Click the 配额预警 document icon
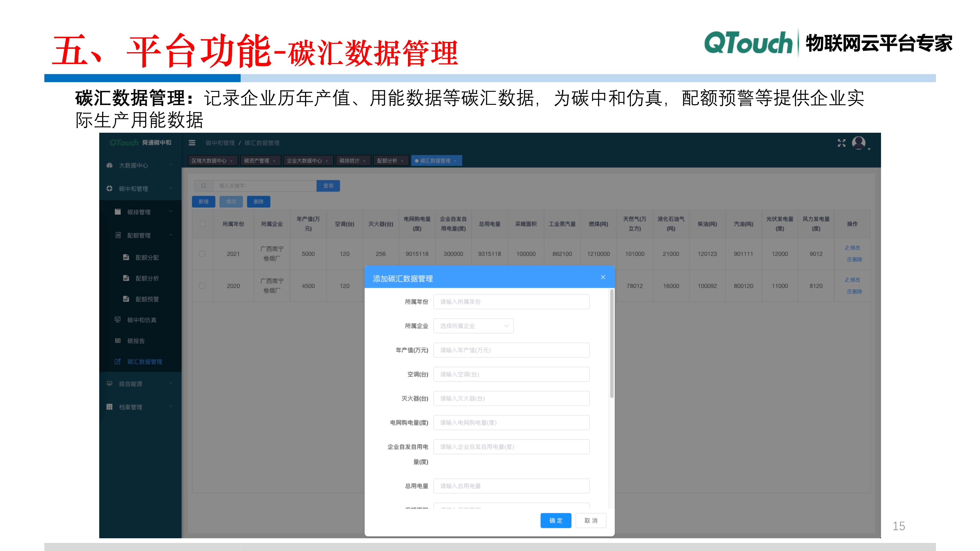Viewport: 980px width, 551px height. [127, 299]
